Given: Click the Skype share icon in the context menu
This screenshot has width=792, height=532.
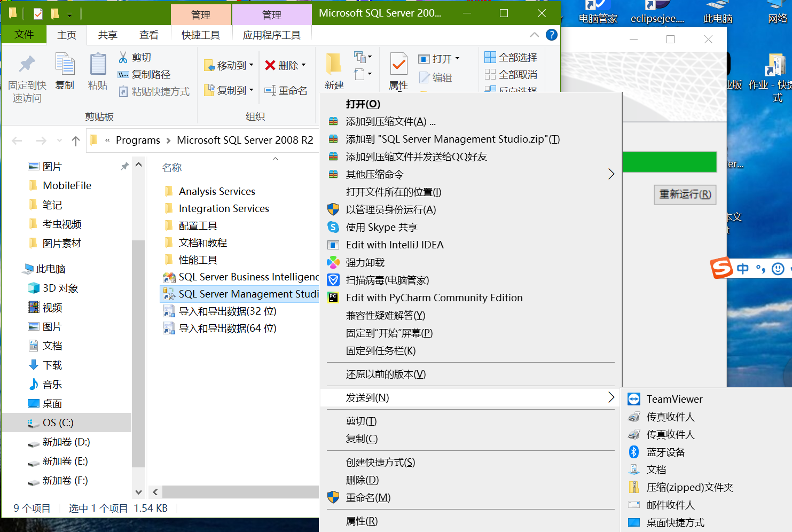Looking at the screenshot, I should [333, 227].
